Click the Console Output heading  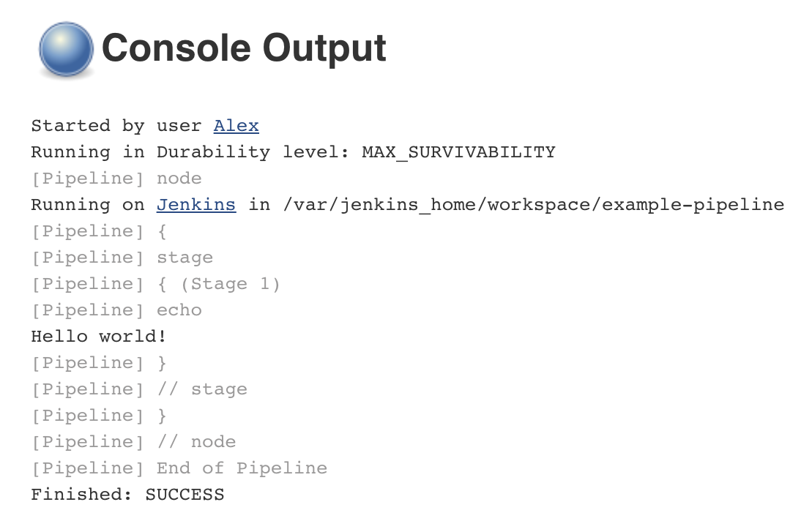pyautogui.click(x=244, y=48)
